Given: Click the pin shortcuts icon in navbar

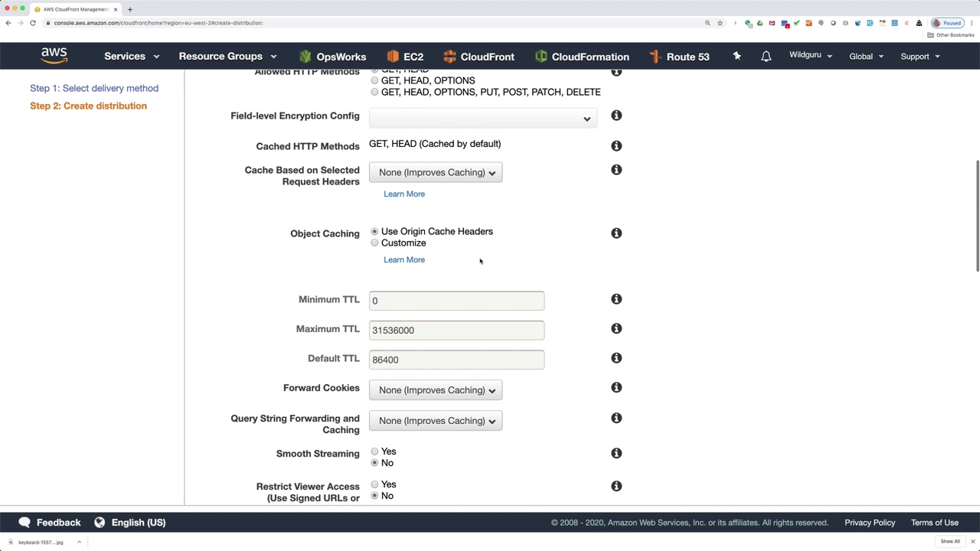Looking at the screenshot, I should [x=737, y=56].
